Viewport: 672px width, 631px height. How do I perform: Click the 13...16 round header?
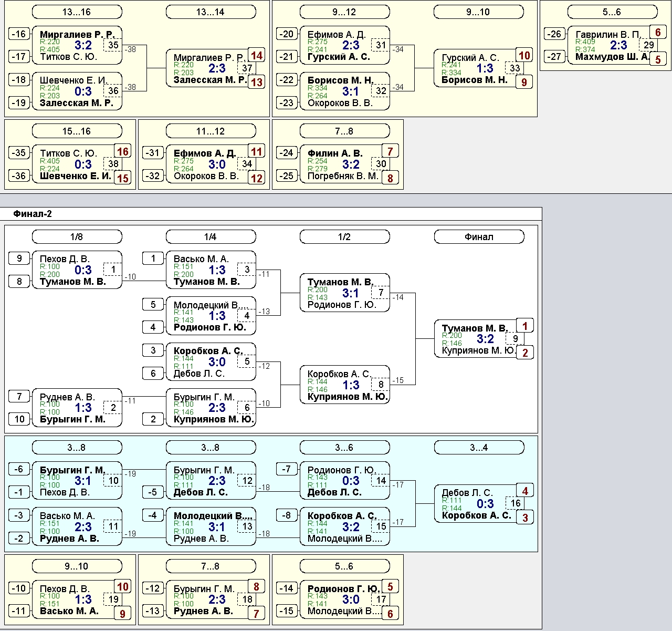click(77, 12)
